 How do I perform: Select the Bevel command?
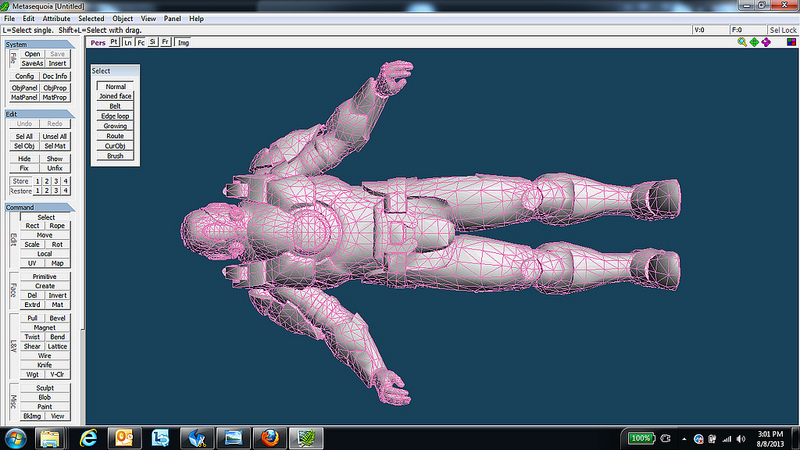(x=57, y=318)
